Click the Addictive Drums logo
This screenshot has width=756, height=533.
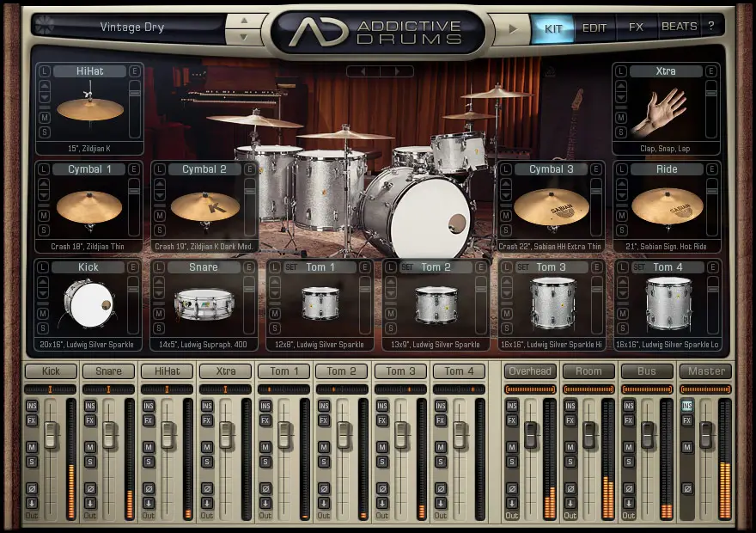coord(377,33)
